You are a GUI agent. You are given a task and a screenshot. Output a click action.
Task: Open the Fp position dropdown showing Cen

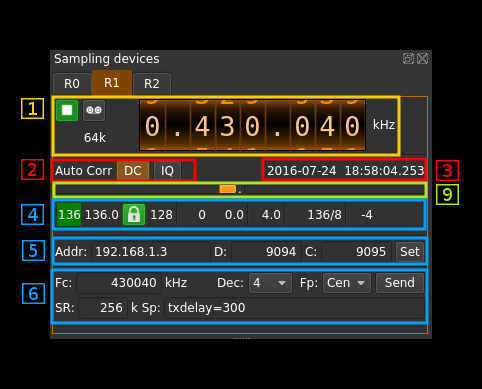(x=346, y=283)
